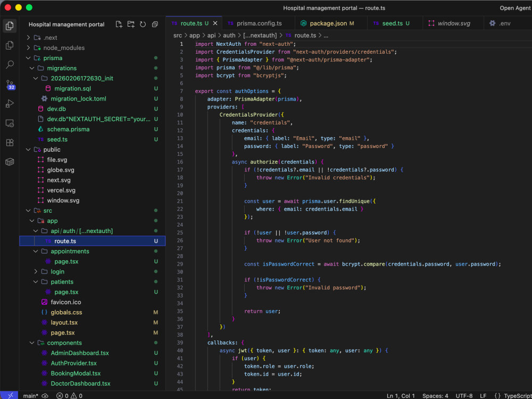Open the Explorer view in activity bar
Image resolution: width=532 pixels, height=399 pixels.
10,26
